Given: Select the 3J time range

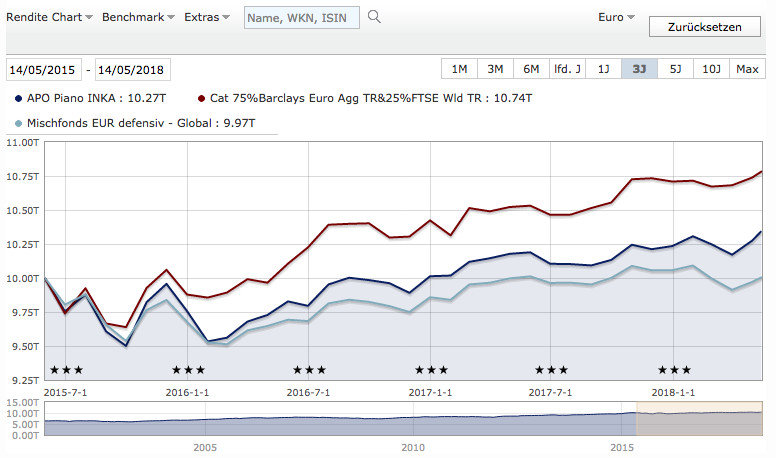Looking at the screenshot, I should pyautogui.click(x=639, y=69).
